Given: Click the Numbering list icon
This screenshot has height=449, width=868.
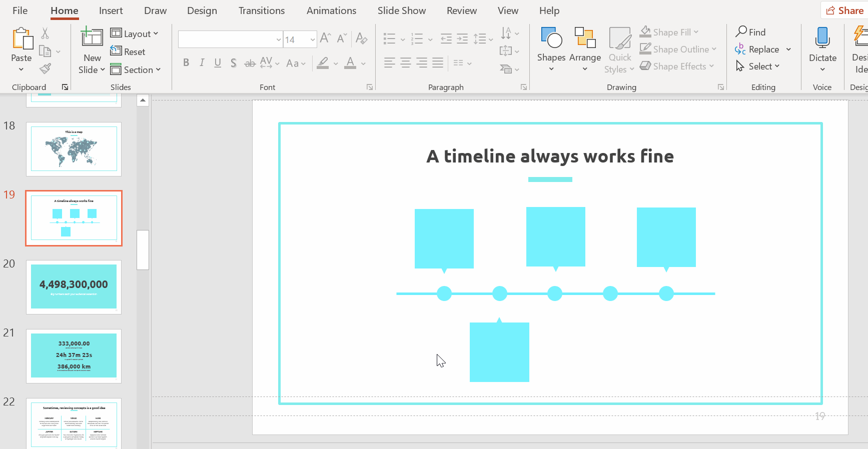Looking at the screenshot, I should [x=417, y=38].
